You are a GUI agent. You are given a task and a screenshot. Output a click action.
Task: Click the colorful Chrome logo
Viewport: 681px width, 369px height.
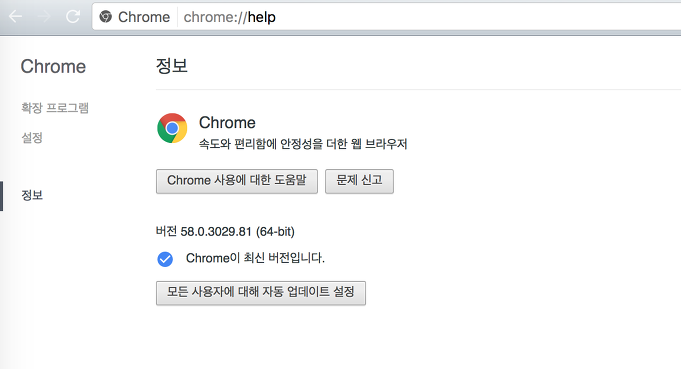coord(172,128)
